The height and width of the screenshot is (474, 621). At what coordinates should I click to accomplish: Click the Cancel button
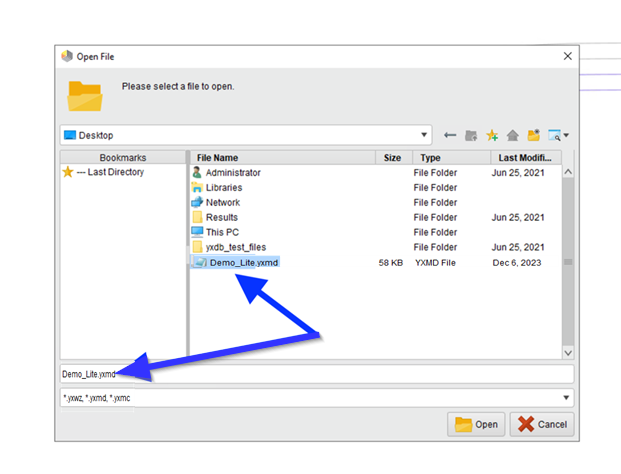click(x=542, y=424)
